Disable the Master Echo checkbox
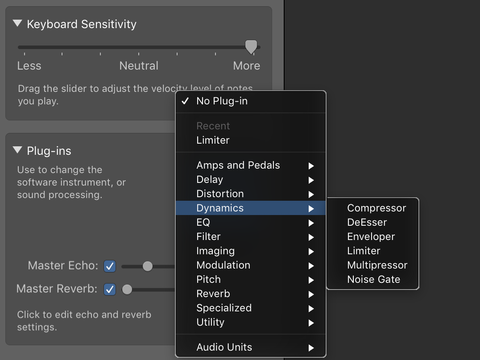 coord(110,266)
